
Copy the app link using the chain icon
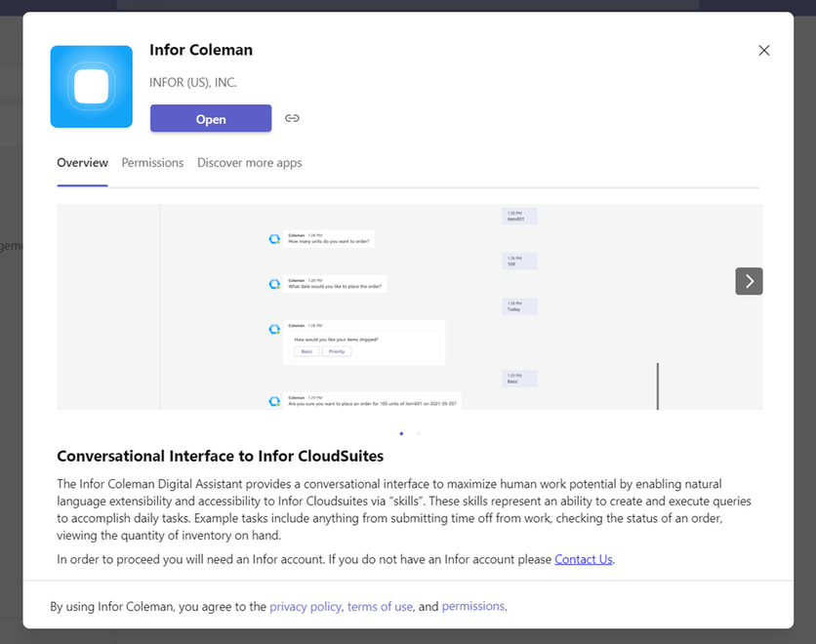pos(292,118)
